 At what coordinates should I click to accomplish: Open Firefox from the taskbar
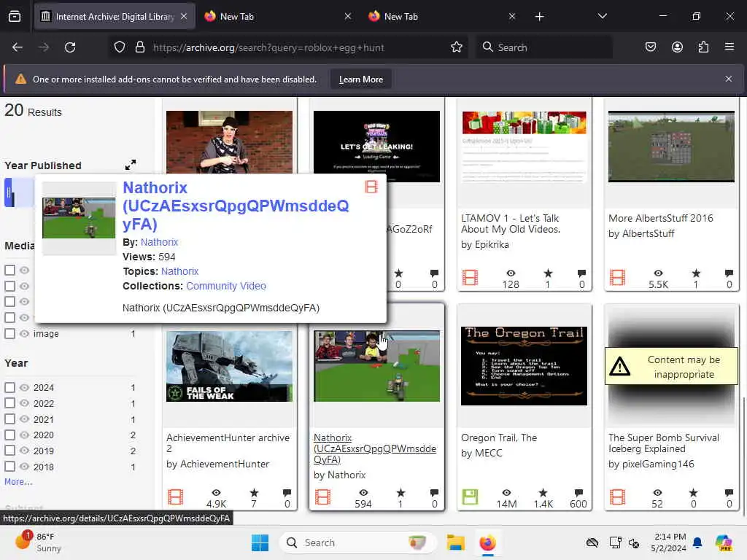click(x=487, y=542)
